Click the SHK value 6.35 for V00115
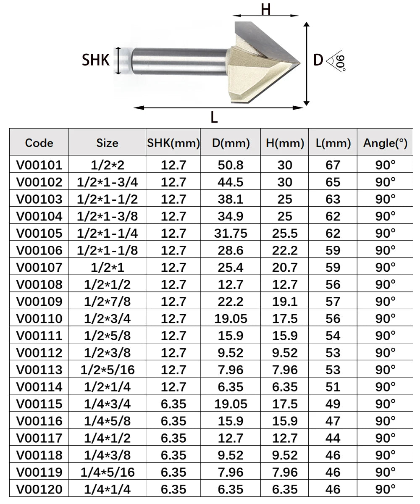The image size is (420, 504). (x=173, y=404)
